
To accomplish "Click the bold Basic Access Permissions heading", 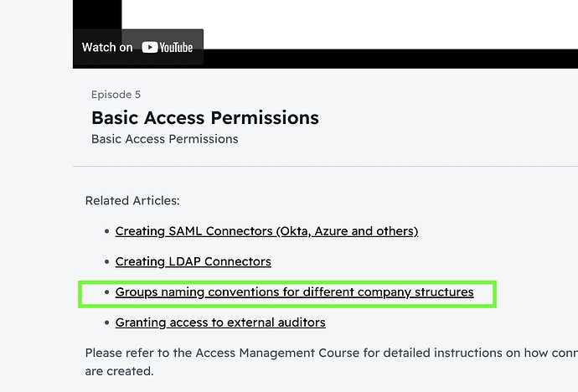I will coord(205,118).
